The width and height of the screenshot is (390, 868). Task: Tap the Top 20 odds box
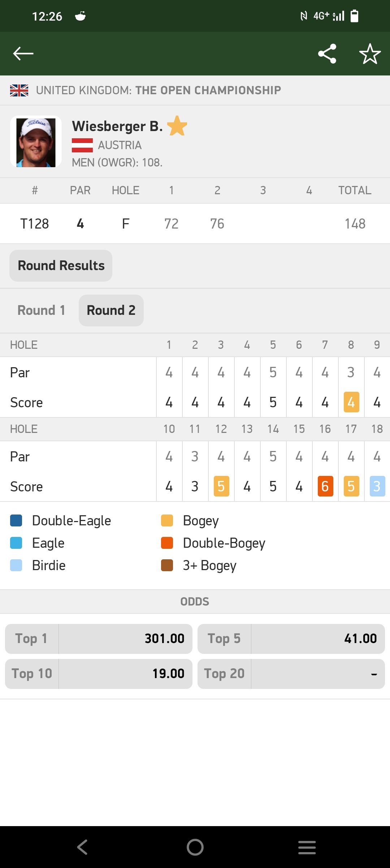tap(291, 674)
